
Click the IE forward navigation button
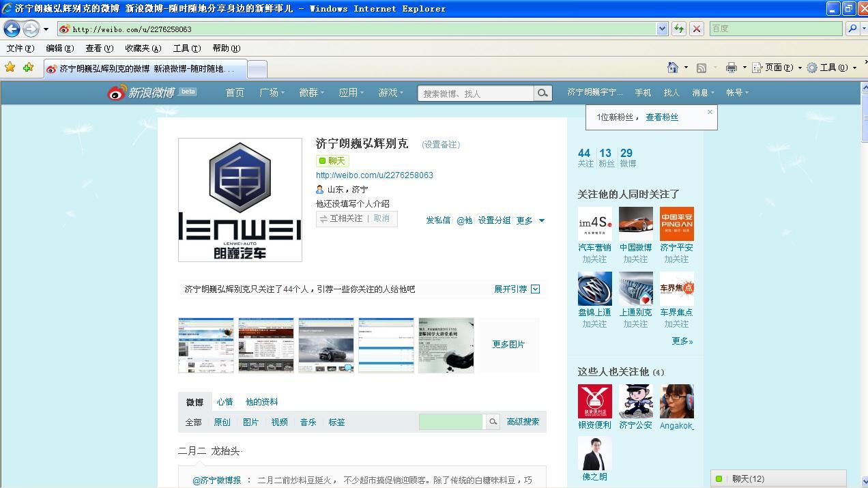31,29
